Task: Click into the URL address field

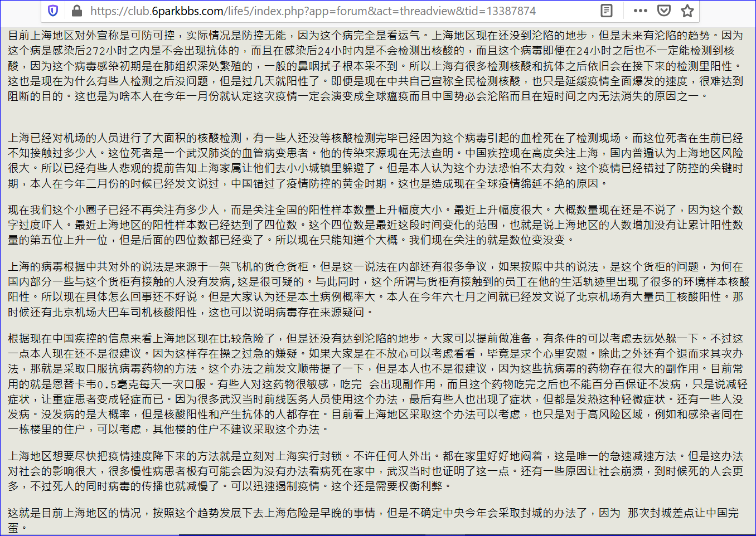Action: click(x=335, y=11)
